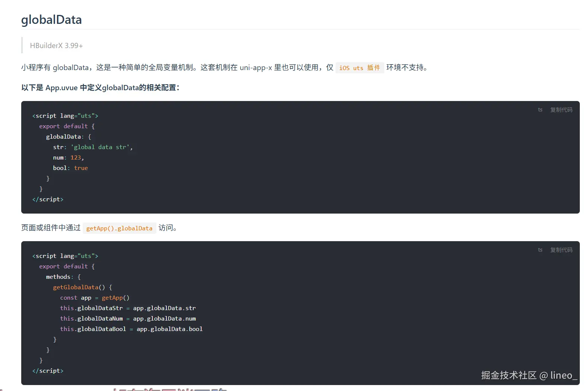
Task: Click the this.globalDataNum assignment line
Action: (x=128, y=319)
